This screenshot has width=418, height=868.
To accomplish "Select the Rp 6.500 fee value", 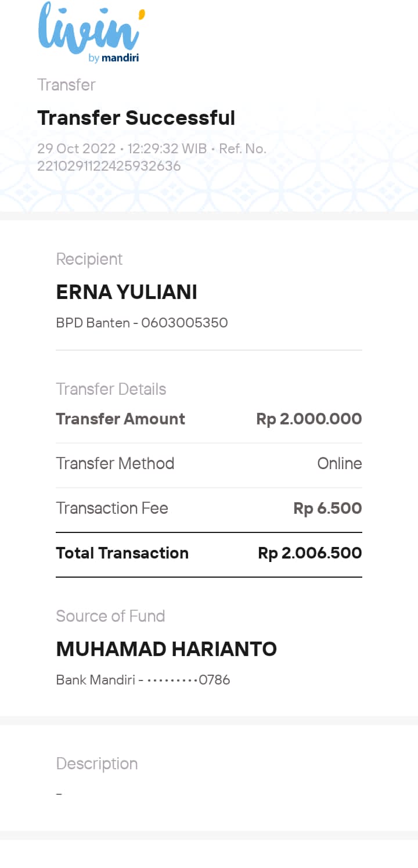I will (327, 509).
